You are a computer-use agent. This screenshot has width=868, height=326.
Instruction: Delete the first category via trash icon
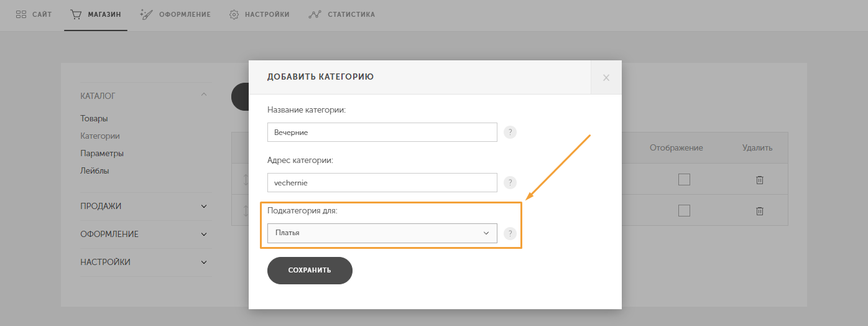(759, 180)
